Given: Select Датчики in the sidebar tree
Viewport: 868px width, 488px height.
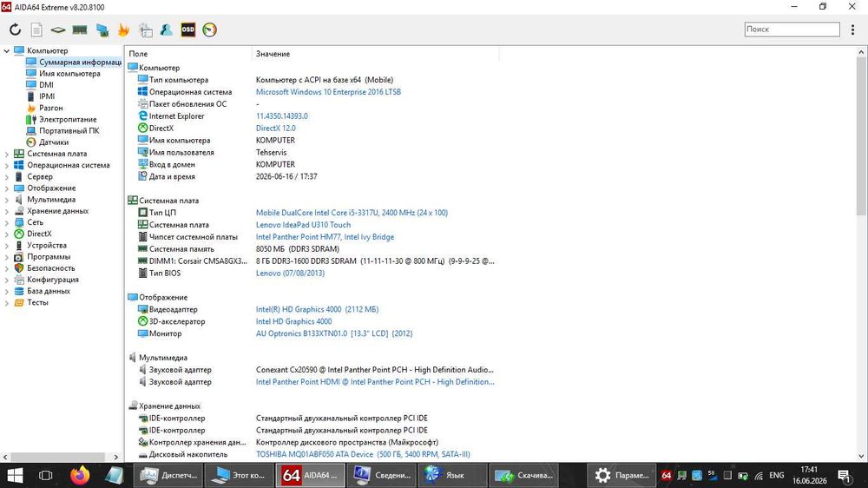Looking at the screenshot, I should click(x=54, y=142).
